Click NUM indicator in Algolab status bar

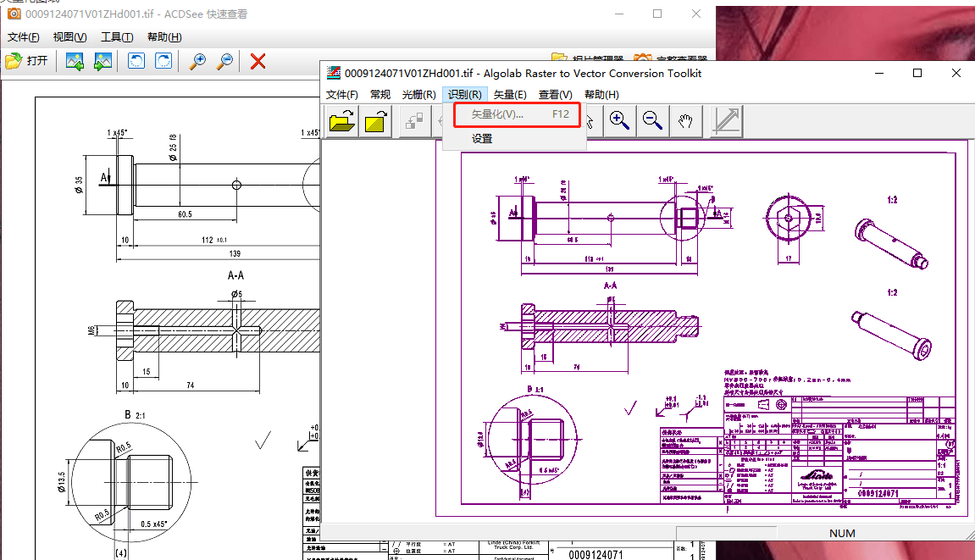[842, 533]
